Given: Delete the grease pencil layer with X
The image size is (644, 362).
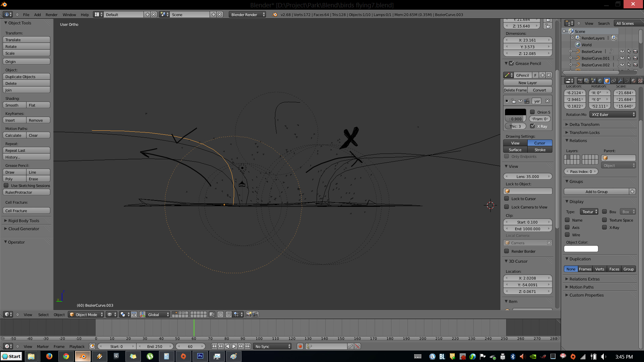Looking at the screenshot, I should click(x=547, y=101).
